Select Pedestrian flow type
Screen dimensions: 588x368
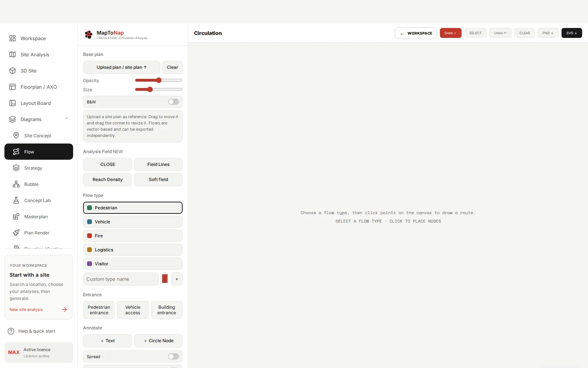point(133,208)
